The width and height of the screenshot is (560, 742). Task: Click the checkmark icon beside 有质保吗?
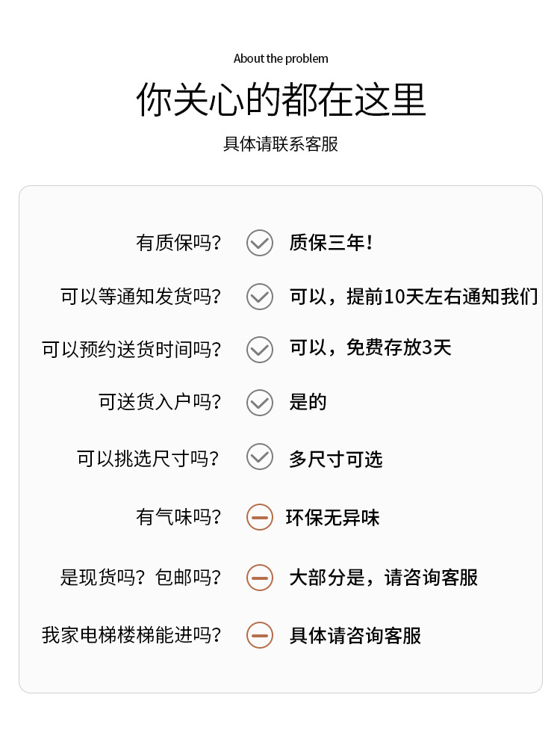click(260, 243)
